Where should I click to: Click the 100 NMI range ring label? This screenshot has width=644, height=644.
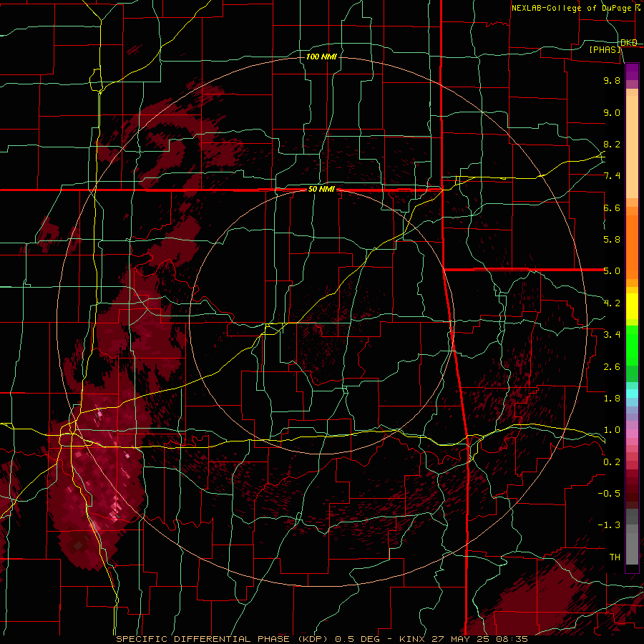[x=321, y=57]
